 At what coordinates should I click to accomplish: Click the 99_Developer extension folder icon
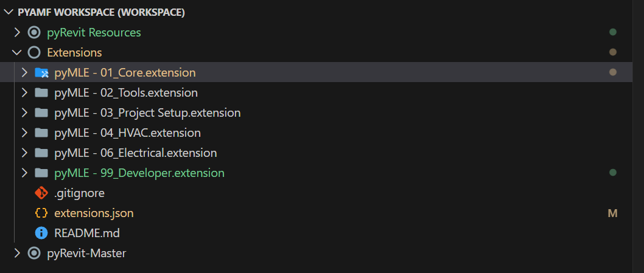[41, 173]
